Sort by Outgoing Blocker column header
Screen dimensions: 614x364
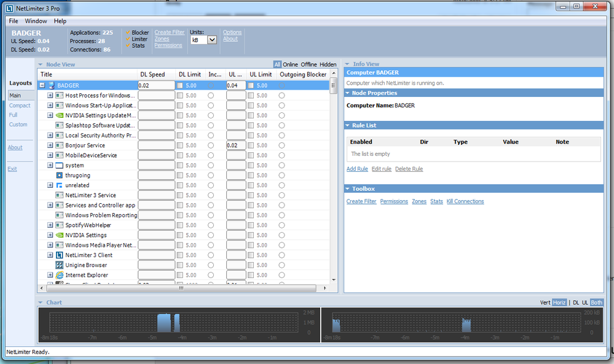click(302, 74)
